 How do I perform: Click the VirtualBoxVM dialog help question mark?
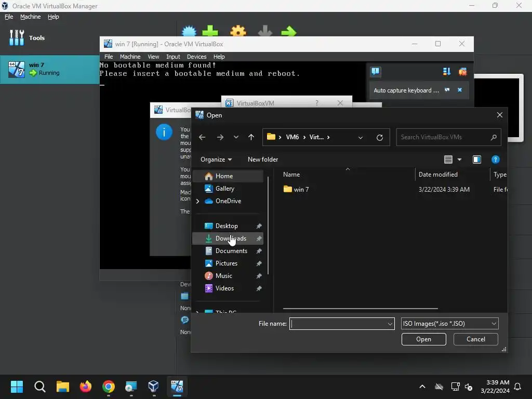pos(317,103)
